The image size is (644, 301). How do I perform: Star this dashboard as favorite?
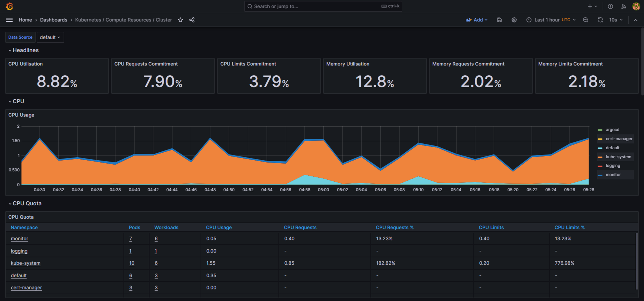[180, 20]
